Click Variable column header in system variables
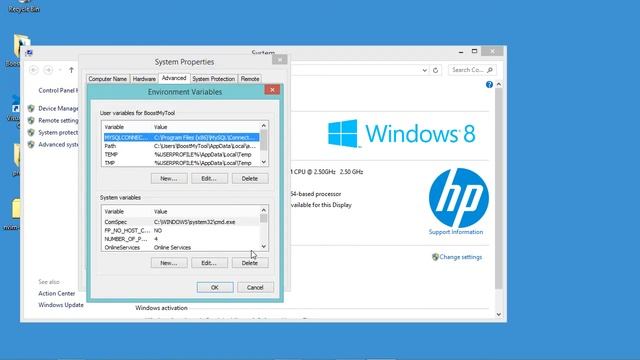Viewport: 640px width, 360px height. (x=127, y=211)
